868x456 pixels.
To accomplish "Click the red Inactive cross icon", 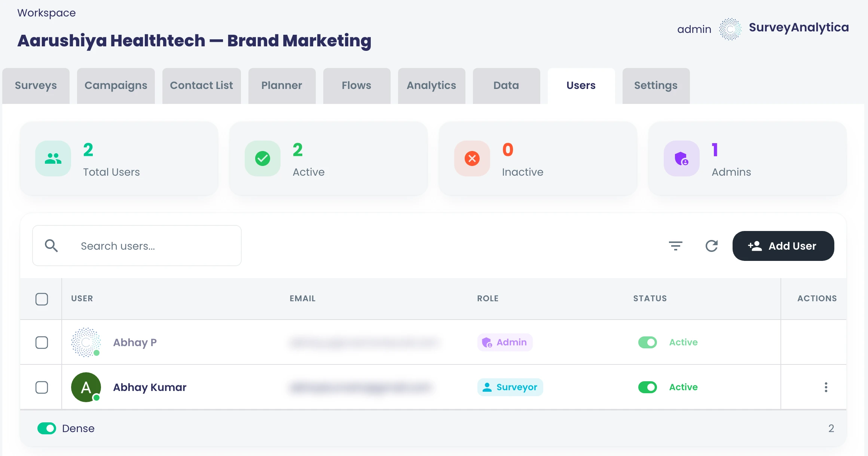I will (x=472, y=158).
